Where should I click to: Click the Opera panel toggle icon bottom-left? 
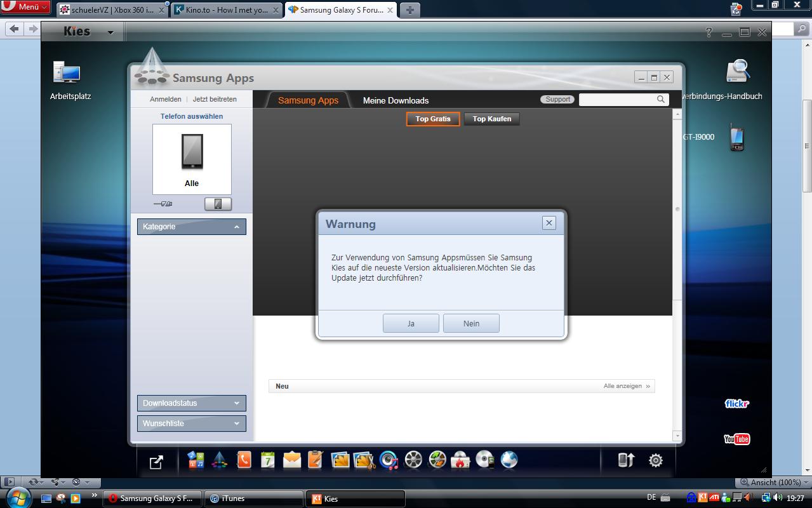tap(8, 482)
